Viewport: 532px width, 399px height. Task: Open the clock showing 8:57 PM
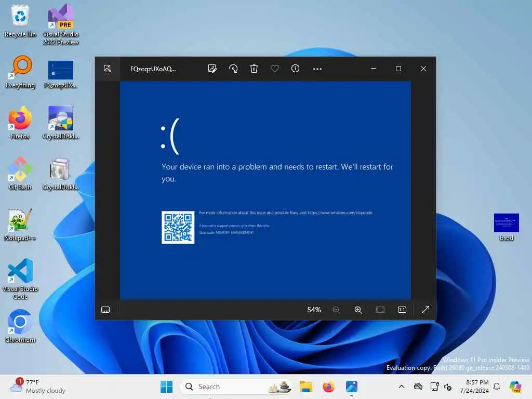(x=474, y=387)
